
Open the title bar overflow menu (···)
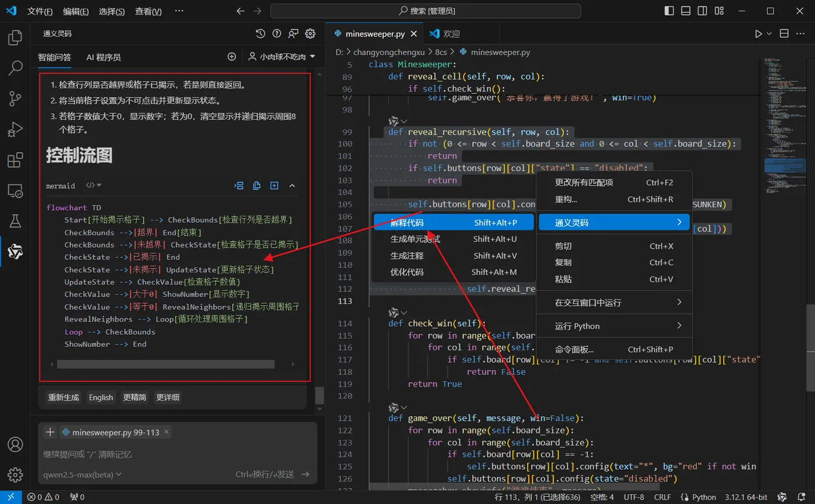(x=179, y=11)
